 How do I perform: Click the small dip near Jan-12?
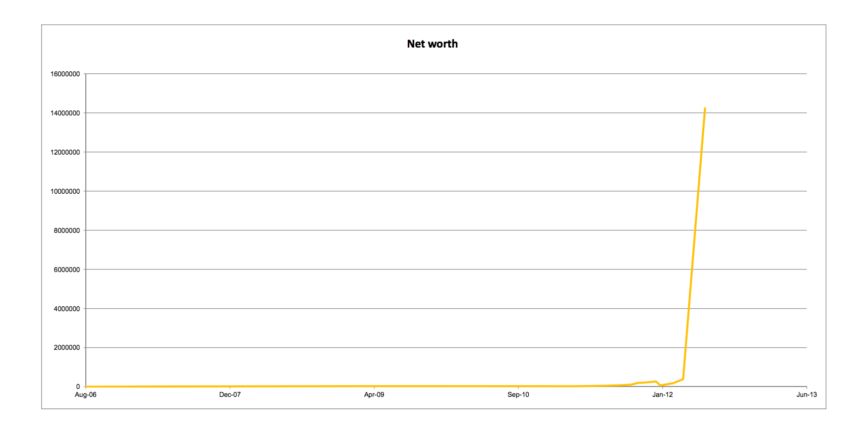tap(661, 385)
